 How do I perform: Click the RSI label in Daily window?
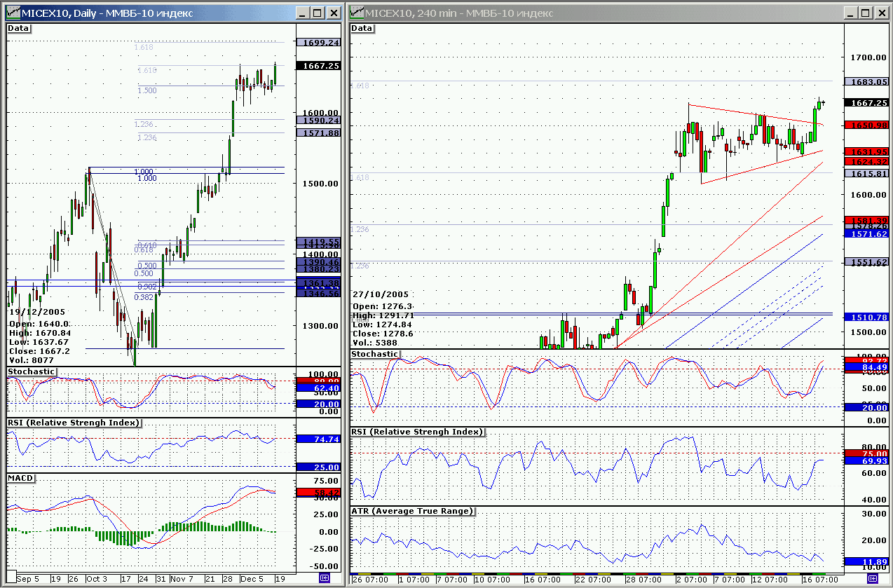[74, 423]
